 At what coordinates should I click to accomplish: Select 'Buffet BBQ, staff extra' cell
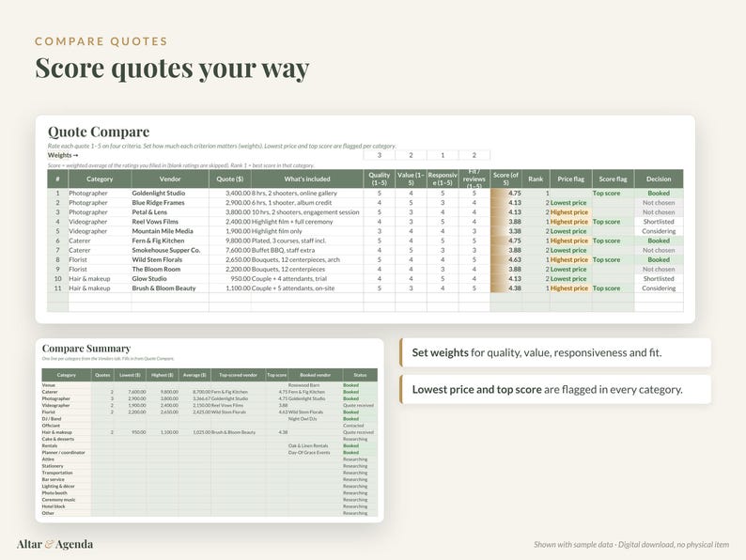coord(307,250)
